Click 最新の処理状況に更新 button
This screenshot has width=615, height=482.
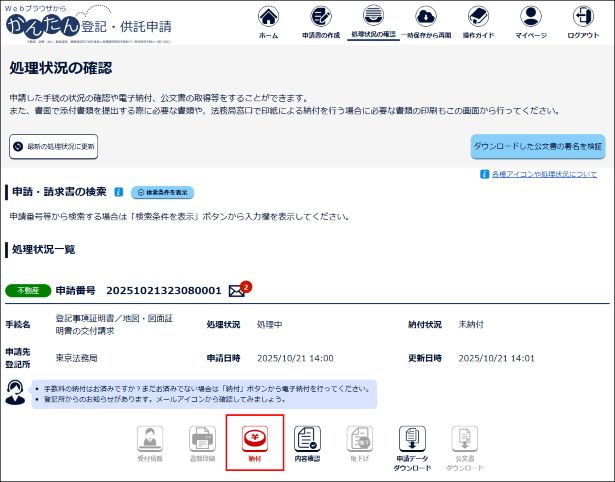[x=53, y=147]
